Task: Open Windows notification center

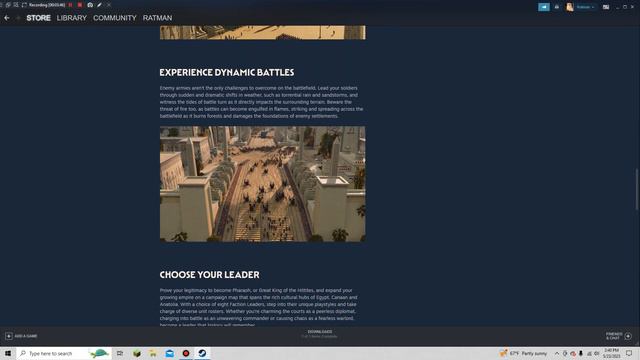Action: [x=629, y=353]
